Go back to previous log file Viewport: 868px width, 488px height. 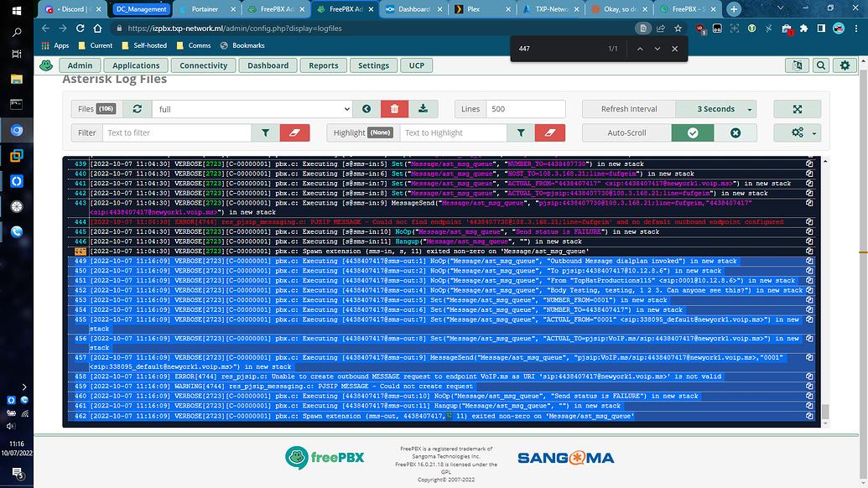coord(366,108)
